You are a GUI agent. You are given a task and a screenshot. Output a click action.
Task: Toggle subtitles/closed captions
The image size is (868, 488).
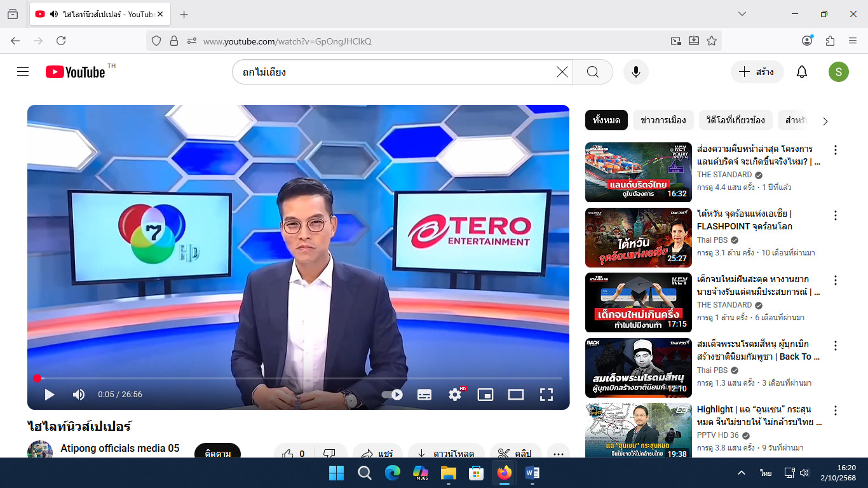pos(424,395)
